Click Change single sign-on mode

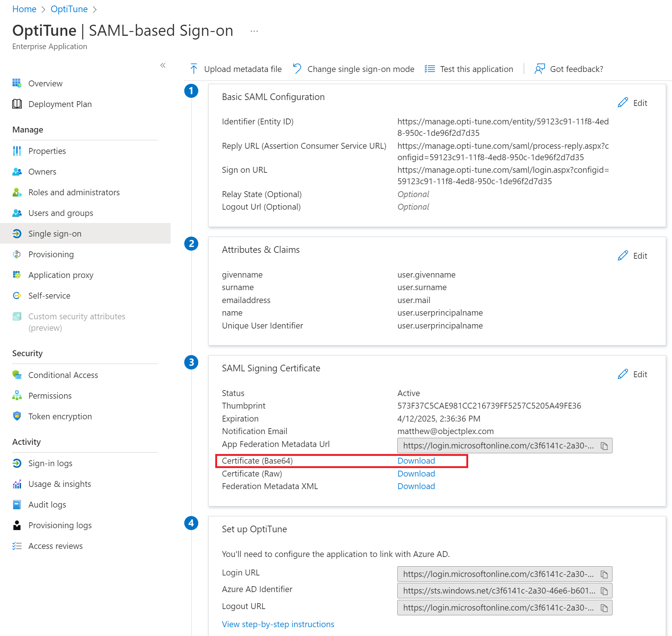pos(353,69)
